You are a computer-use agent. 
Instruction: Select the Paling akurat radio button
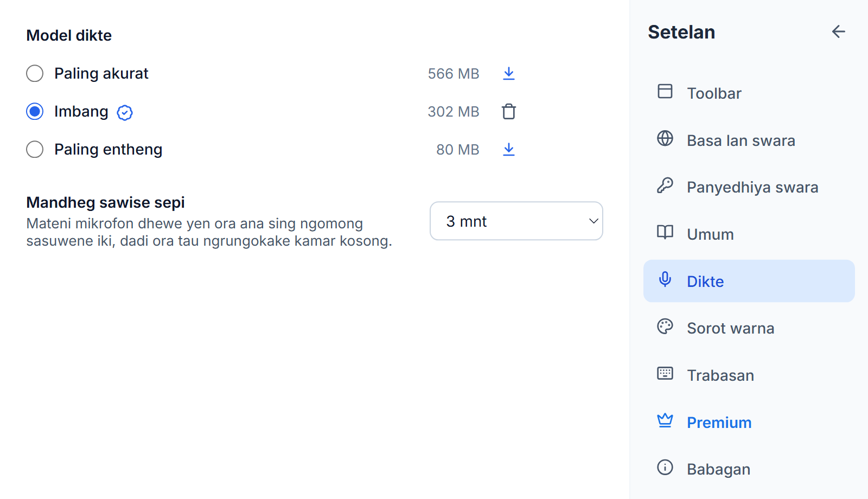click(35, 73)
